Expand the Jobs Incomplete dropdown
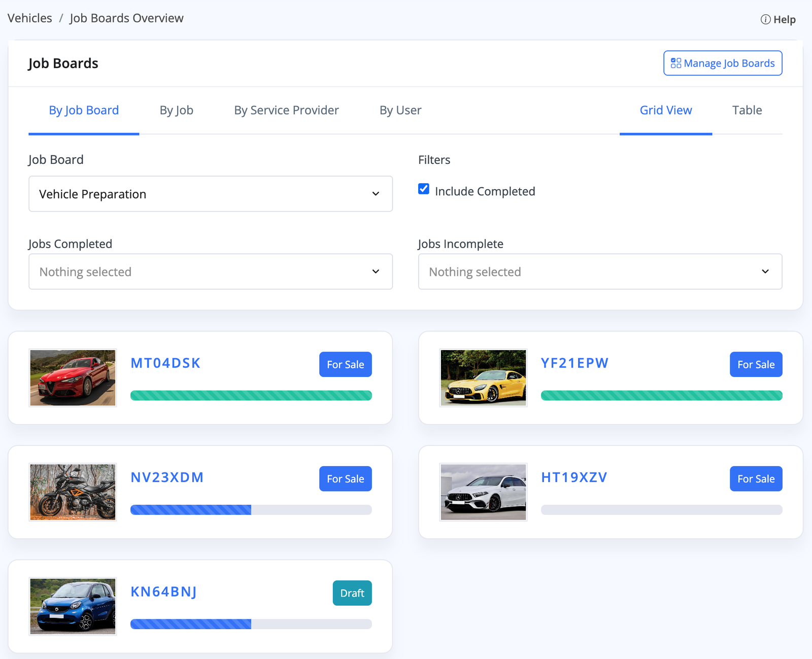This screenshot has height=659, width=812. (600, 272)
